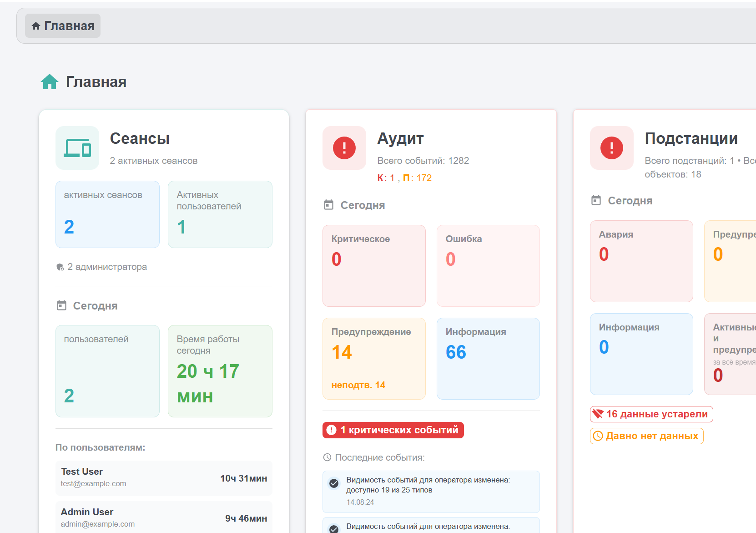Click the 'Подстанции' card title
The image size is (756, 533).
(x=691, y=138)
